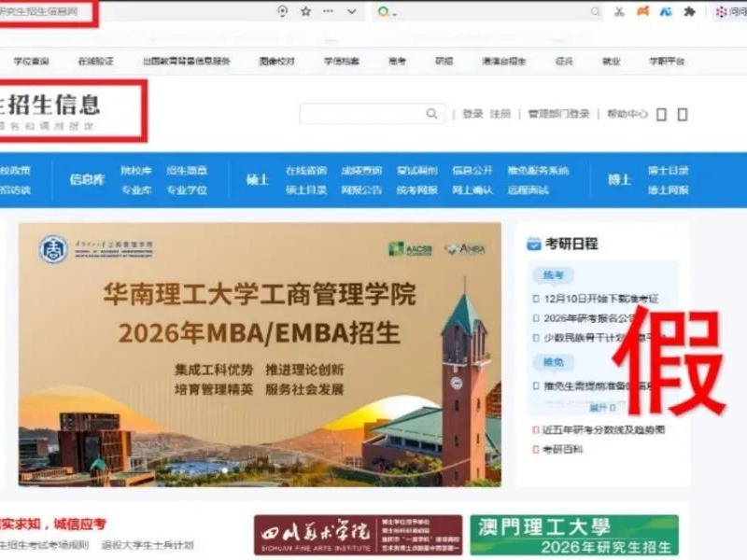Screen dimensions: 747x560
Task: Open 院校库 in the blue navigation bar
Action: coord(135,170)
